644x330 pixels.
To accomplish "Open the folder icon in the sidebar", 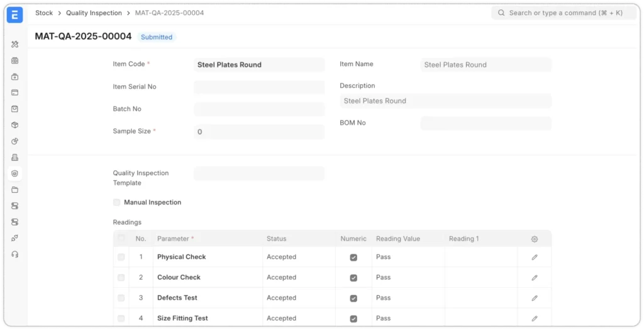I will click(x=15, y=190).
